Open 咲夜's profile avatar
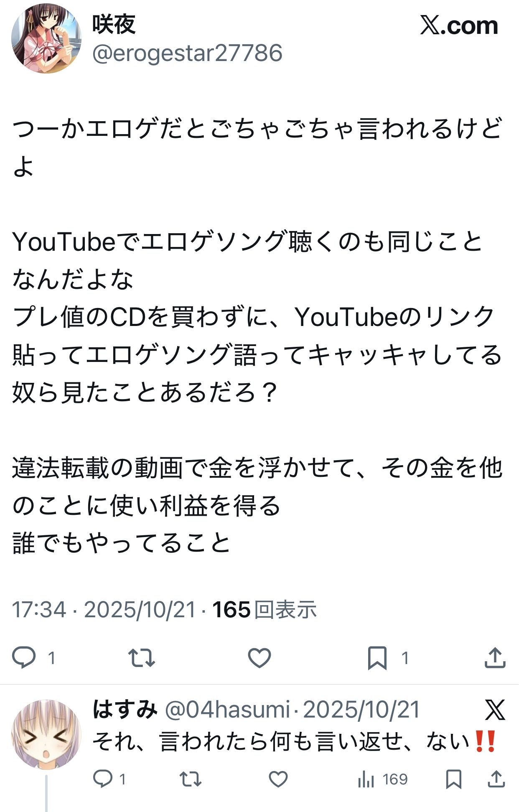 [x=46, y=38]
